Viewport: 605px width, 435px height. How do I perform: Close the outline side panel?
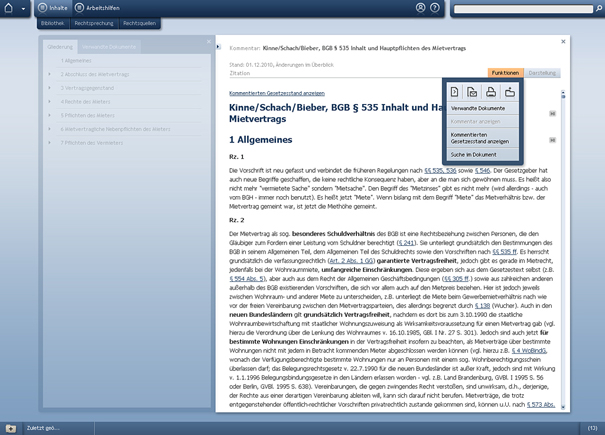(209, 41)
